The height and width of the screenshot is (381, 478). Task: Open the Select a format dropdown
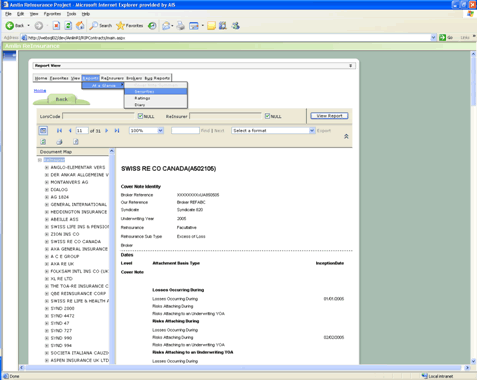[x=312, y=131]
